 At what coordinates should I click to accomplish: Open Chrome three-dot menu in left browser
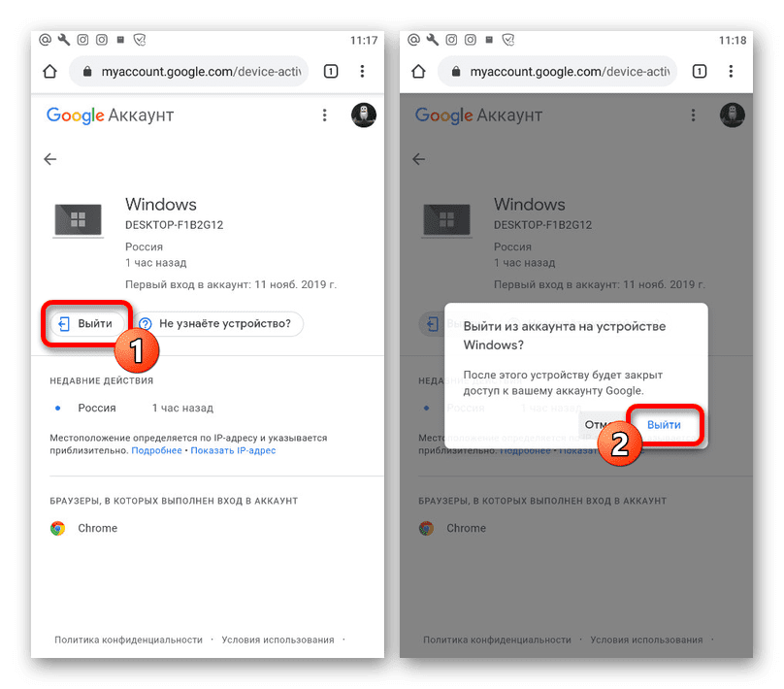362,72
